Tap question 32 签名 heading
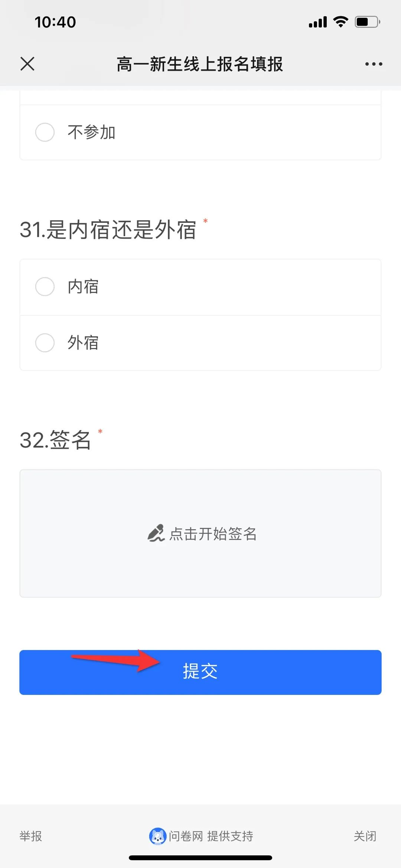The width and height of the screenshot is (401, 868). pos(55,440)
